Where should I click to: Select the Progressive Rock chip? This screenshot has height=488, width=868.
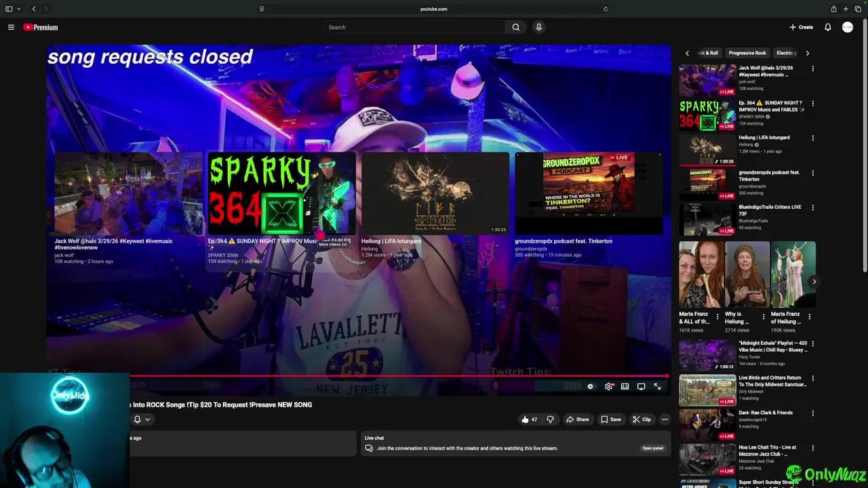(x=747, y=53)
